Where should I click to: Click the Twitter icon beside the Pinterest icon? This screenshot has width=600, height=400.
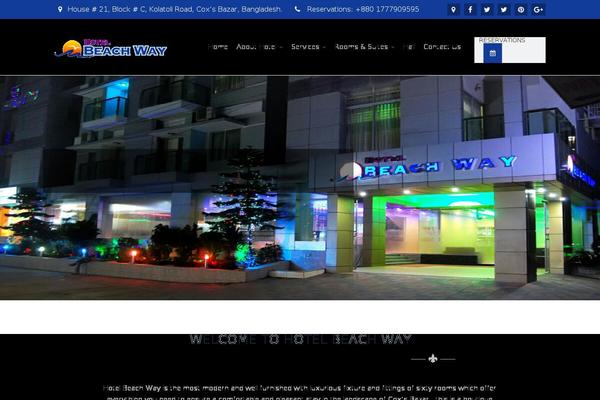[504, 10]
